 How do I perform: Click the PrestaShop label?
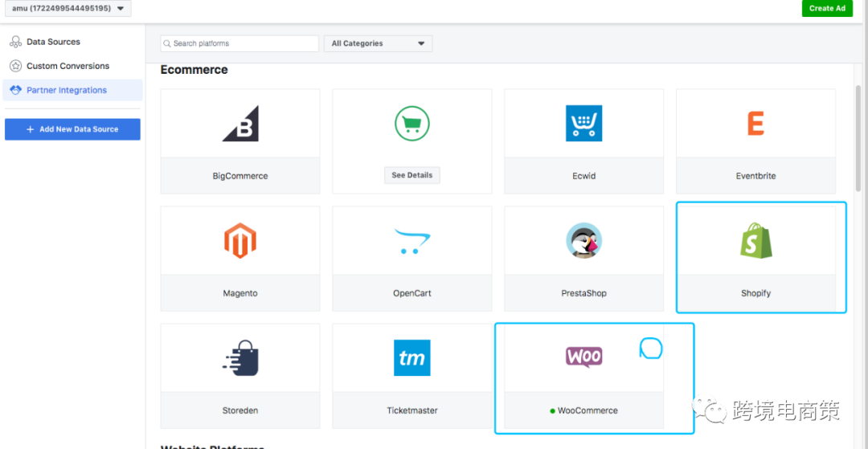[584, 293]
